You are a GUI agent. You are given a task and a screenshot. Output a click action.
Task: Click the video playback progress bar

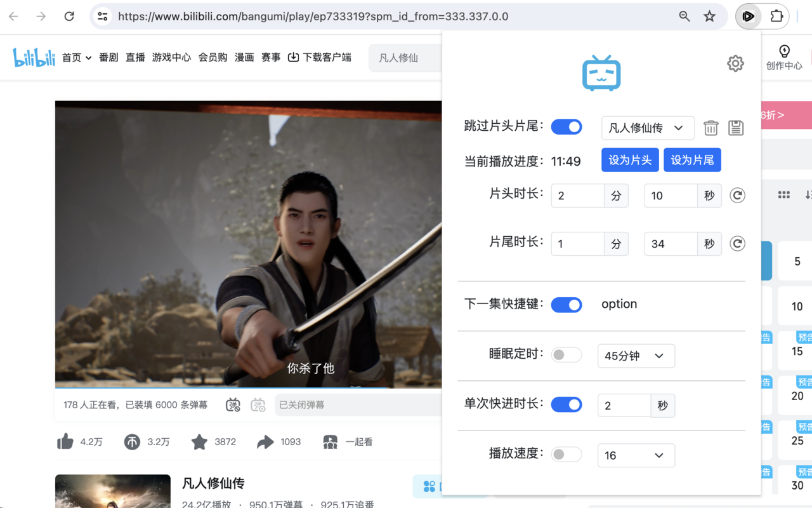(248, 387)
